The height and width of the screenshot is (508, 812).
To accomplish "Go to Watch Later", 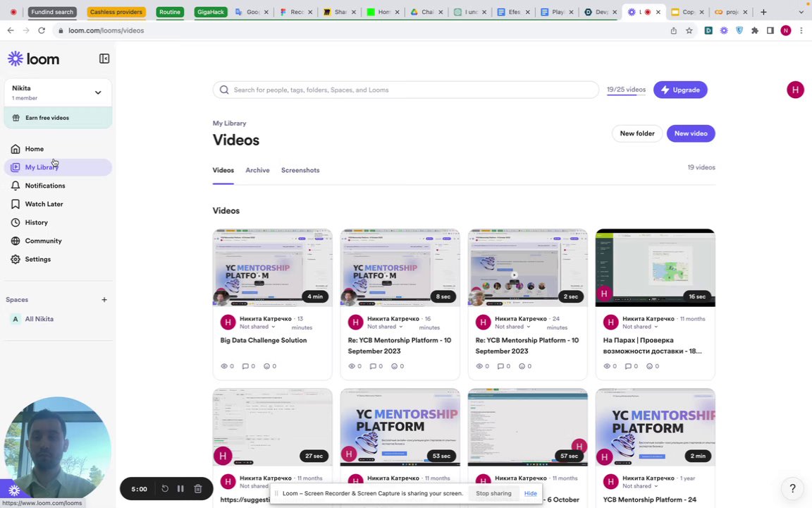I will (58, 204).
